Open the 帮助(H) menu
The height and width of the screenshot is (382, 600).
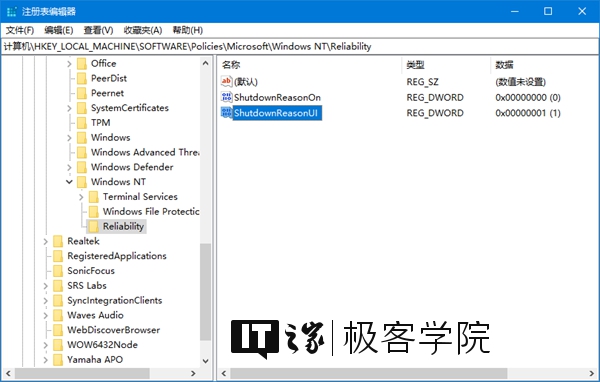(188, 30)
